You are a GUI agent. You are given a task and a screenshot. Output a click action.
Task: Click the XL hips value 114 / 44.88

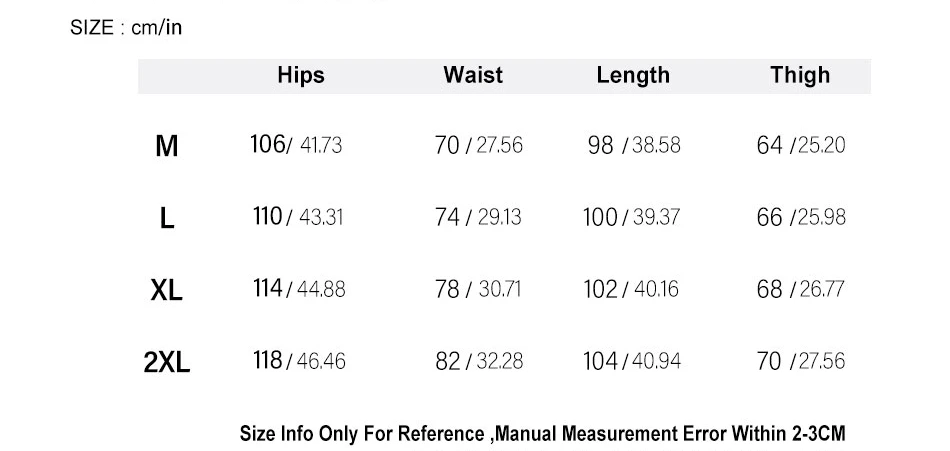298,289
